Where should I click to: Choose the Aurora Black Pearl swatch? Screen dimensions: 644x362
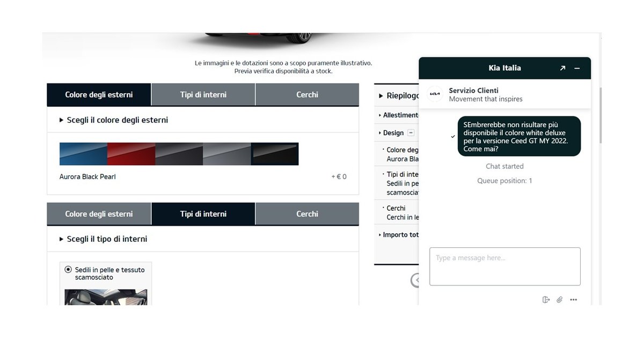pos(275,154)
